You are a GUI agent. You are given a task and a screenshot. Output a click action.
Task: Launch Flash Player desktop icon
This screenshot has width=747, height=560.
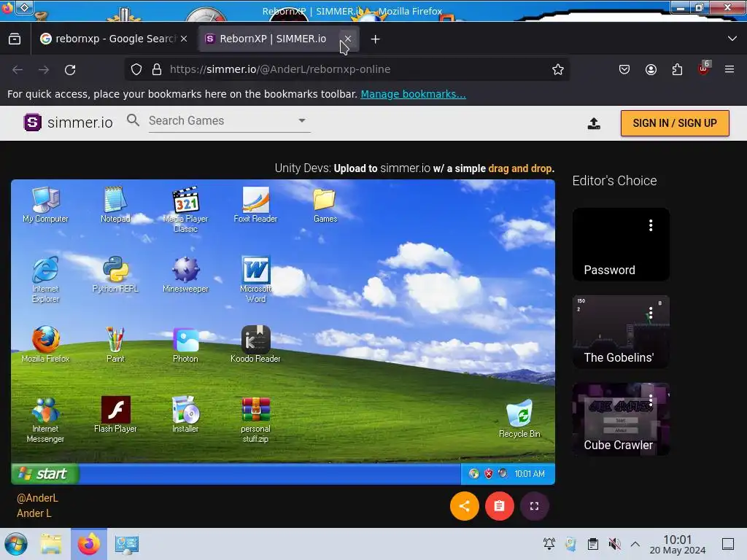115,414
